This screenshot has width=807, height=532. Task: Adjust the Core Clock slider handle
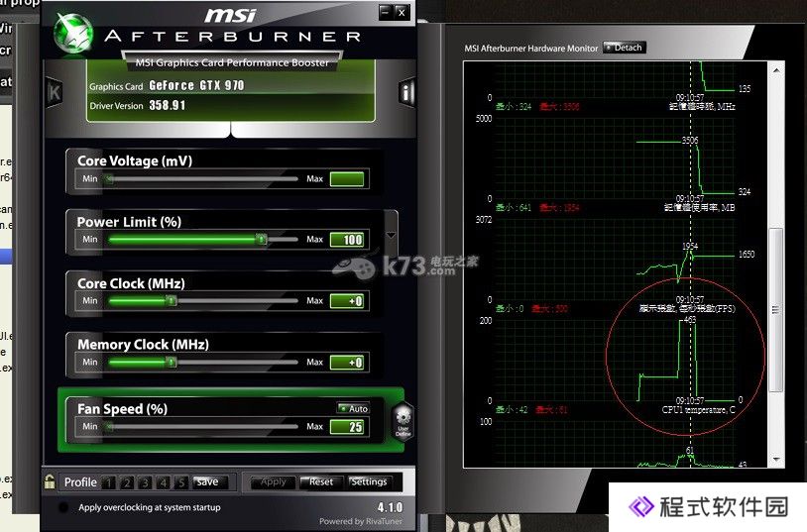pos(172,300)
